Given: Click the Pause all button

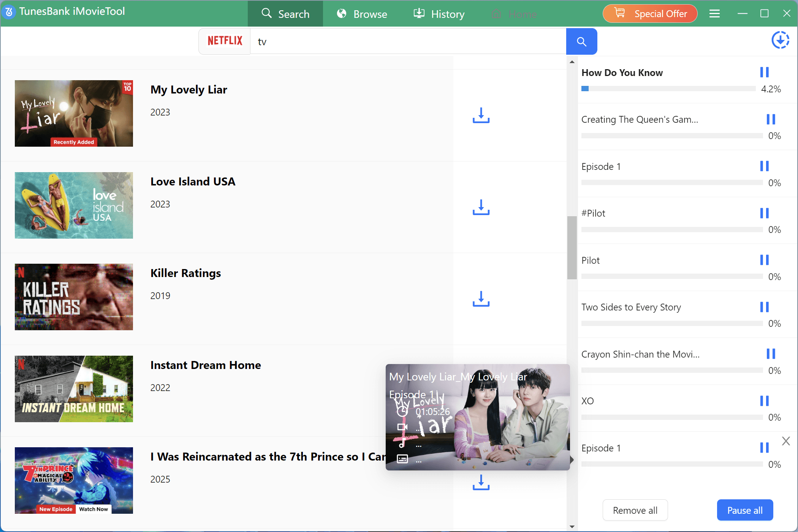Looking at the screenshot, I should tap(745, 510).
